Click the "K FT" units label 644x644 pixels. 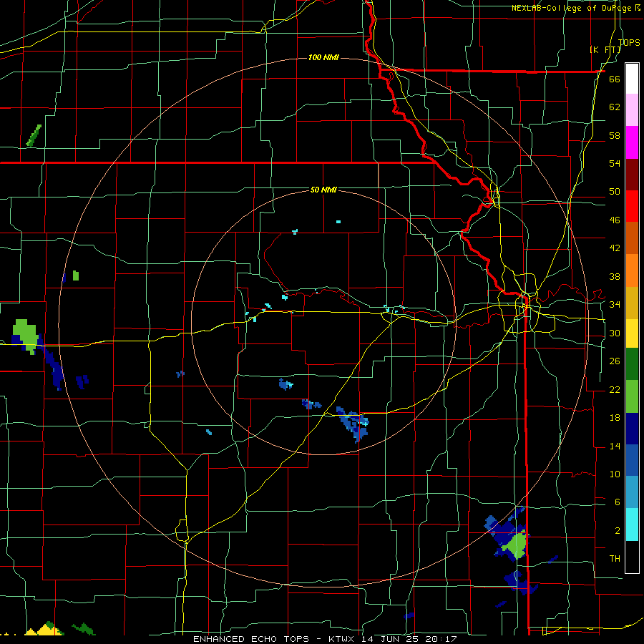[x=605, y=49]
